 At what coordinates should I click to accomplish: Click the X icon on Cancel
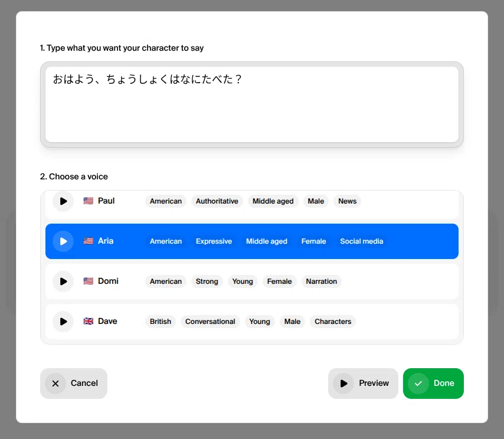click(x=55, y=384)
